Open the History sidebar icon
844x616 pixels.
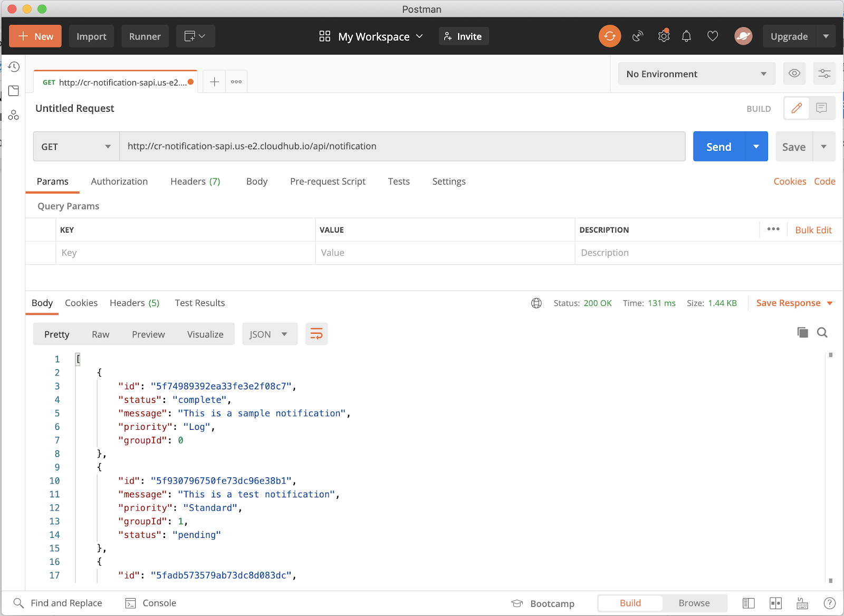[x=14, y=67]
